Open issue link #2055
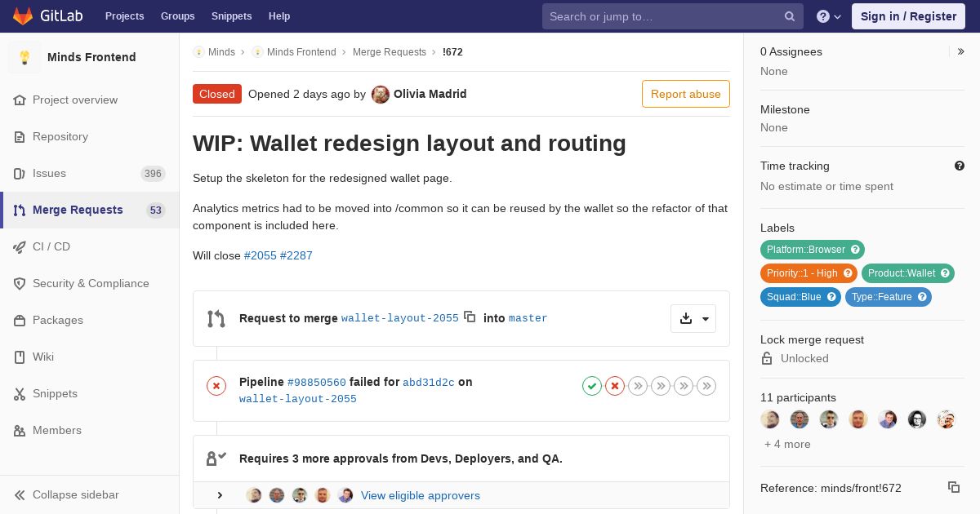The image size is (980, 514). [x=261, y=255]
